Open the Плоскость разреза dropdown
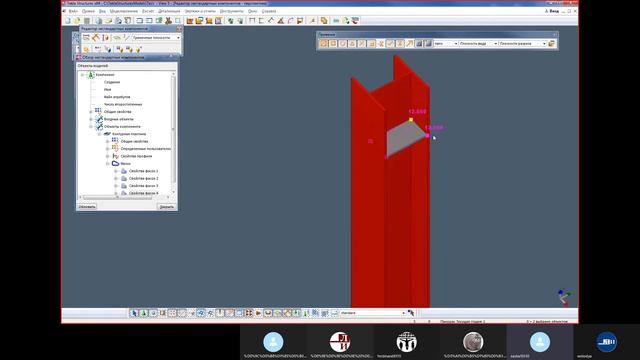Image resolution: width=640 pixels, height=360 pixels. pyautogui.click(x=522, y=43)
